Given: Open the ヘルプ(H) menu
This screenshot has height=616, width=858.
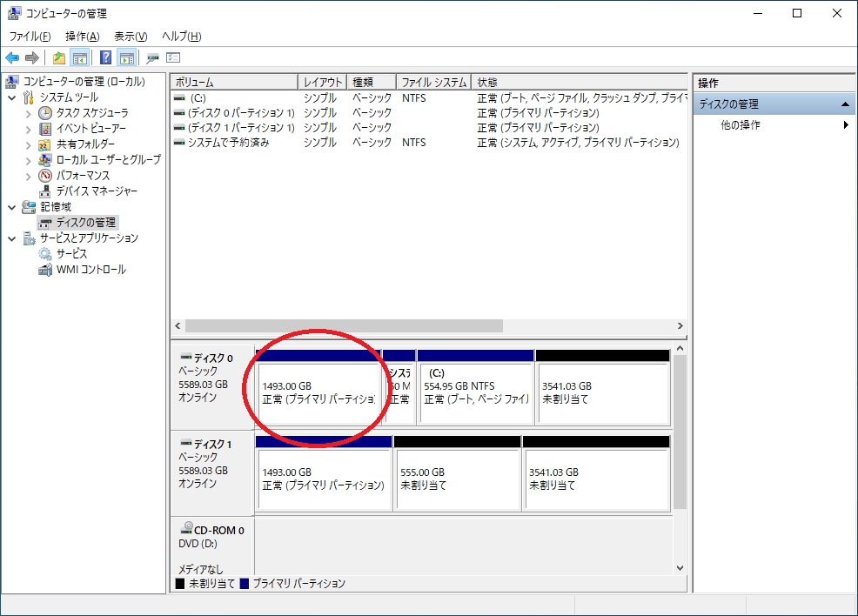Looking at the screenshot, I should pos(182,36).
